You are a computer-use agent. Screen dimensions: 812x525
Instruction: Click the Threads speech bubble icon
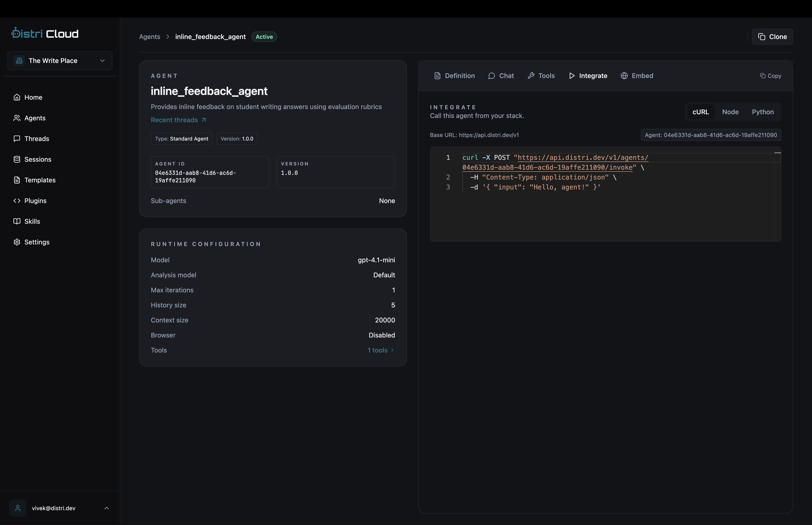click(x=17, y=139)
